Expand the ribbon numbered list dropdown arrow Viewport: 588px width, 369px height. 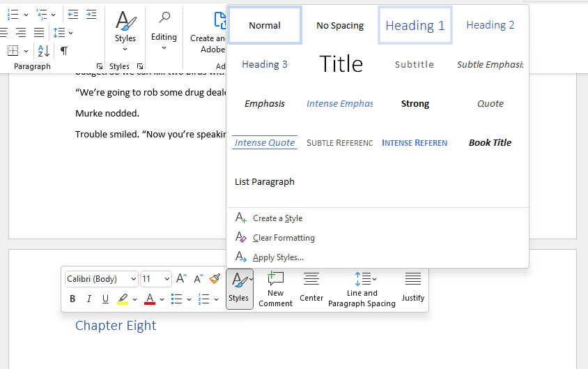point(26,15)
